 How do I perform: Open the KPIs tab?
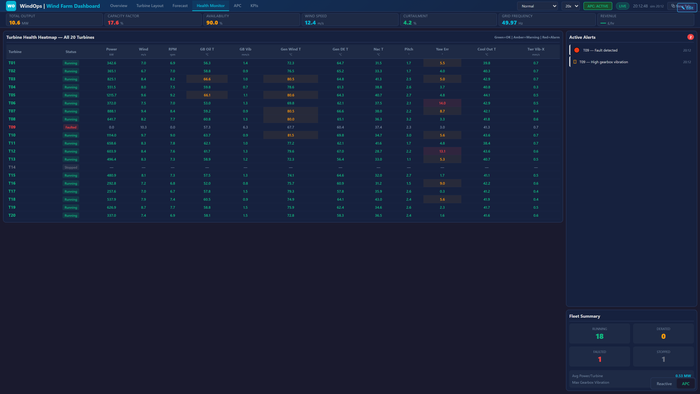254,6
